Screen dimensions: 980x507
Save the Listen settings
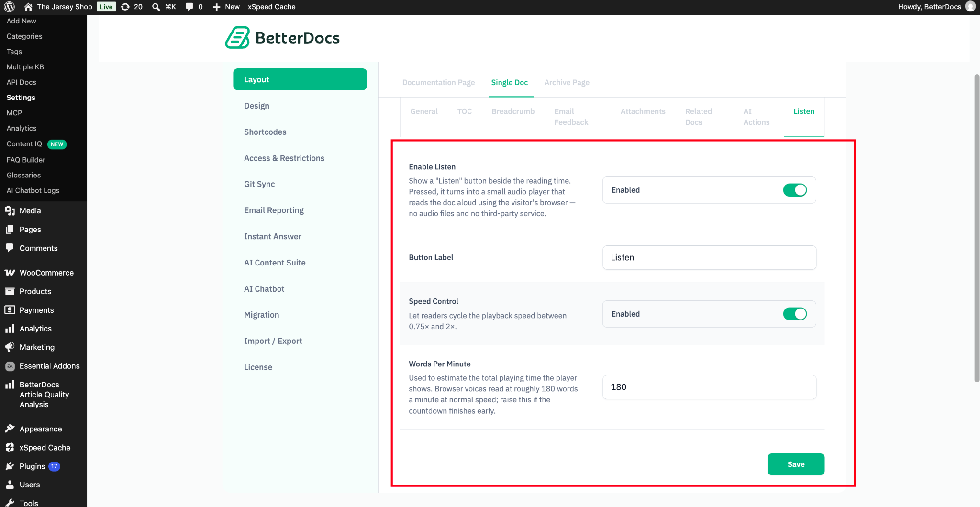(x=796, y=464)
